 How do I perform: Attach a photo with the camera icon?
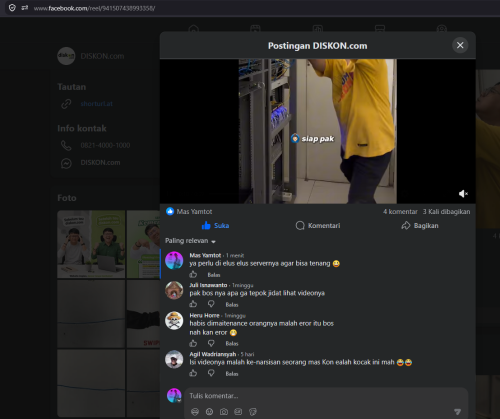click(224, 412)
